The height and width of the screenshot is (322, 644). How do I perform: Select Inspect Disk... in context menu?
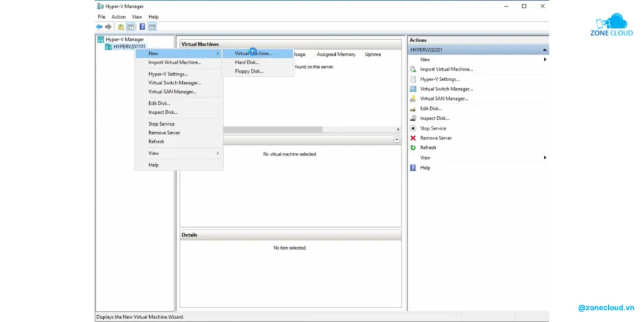179,112
